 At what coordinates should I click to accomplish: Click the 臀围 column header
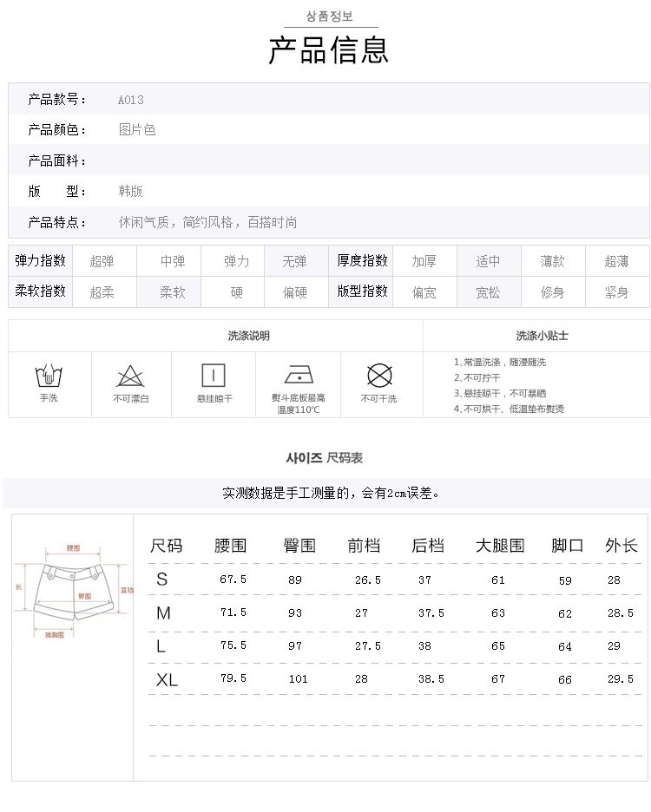pyautogui.click(x=299, y=546)
